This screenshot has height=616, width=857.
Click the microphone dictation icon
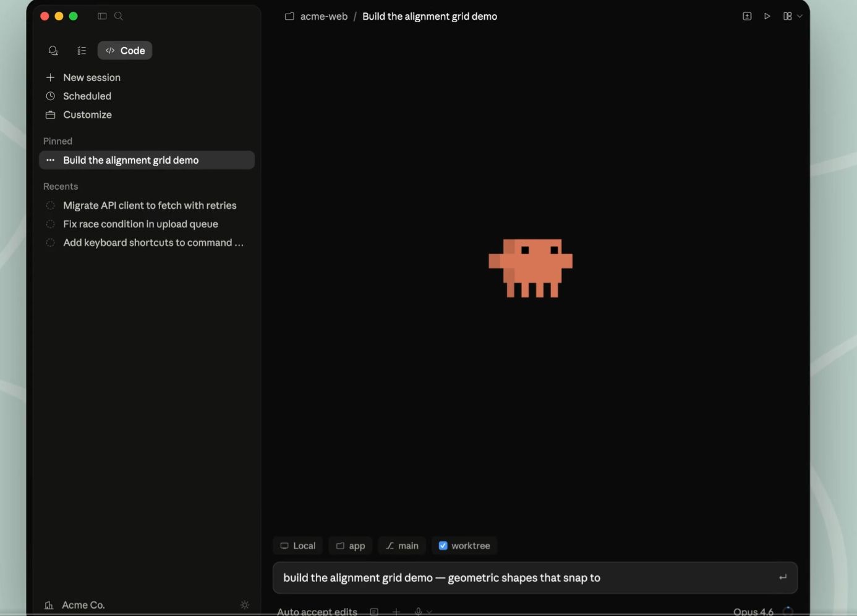[x=418, y=612]
